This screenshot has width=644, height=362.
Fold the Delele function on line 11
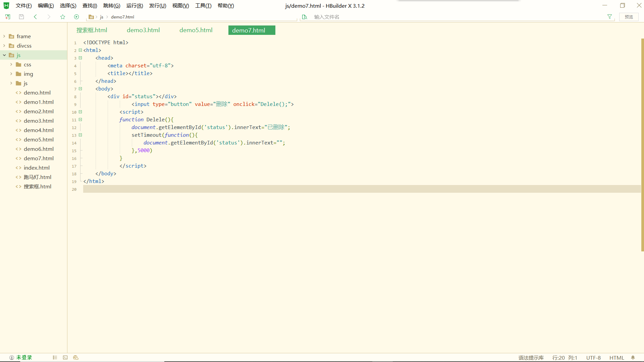(80, 120)
